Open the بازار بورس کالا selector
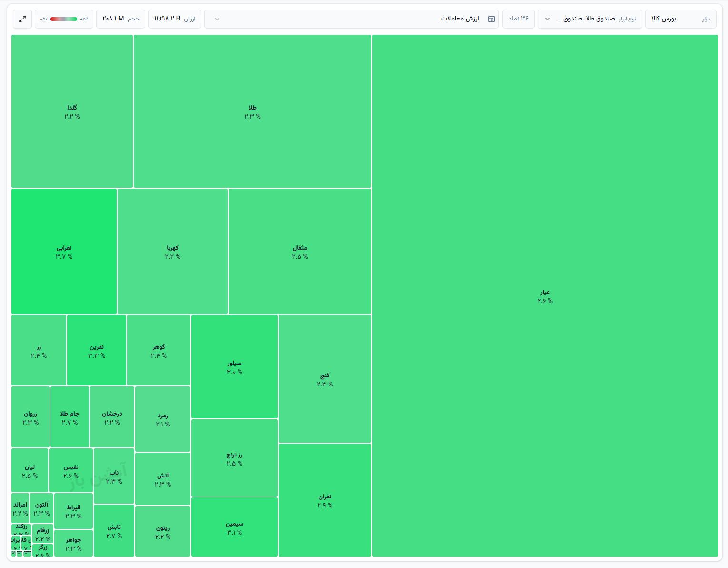Viewport: 728px width, 568px height. (x=681, y=19)
